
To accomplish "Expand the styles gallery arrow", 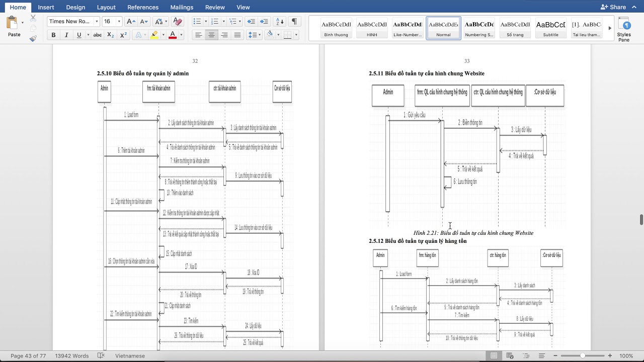I will click(610, 28).
